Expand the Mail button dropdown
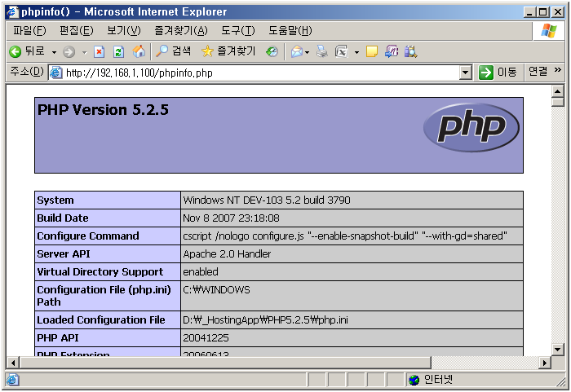Screen dimensions: 571x392 [x=307, y=52]
